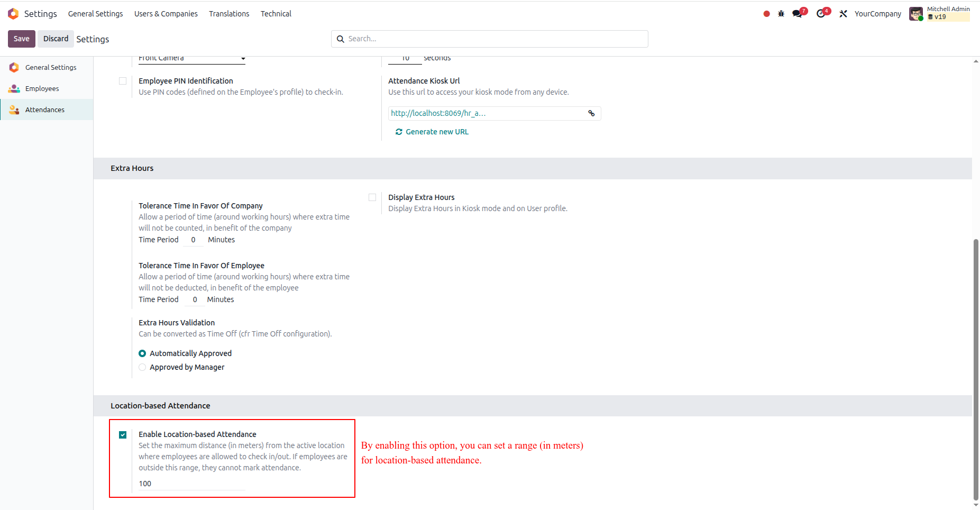Open the activities clock icon
Viewport: 980px width, 510px height.
click(821, 14)
